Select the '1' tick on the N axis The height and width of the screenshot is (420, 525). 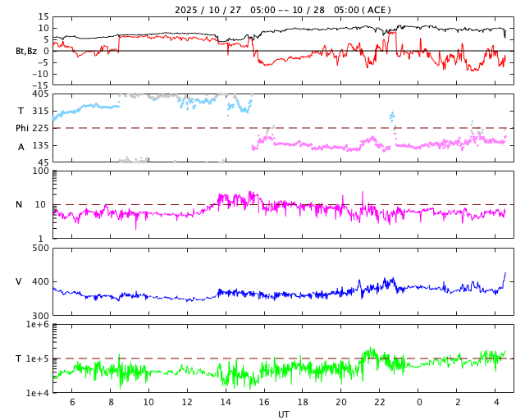coord(41,239)
